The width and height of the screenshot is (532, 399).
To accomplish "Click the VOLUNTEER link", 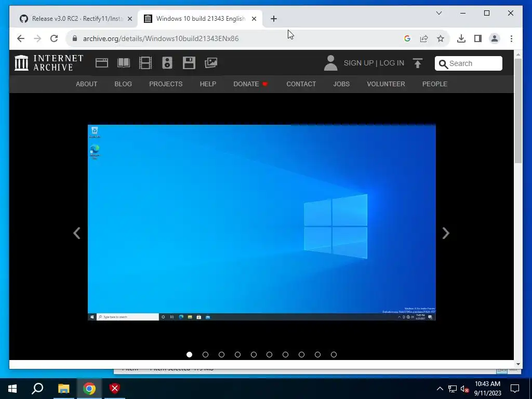I will click(x=386, y=84).
